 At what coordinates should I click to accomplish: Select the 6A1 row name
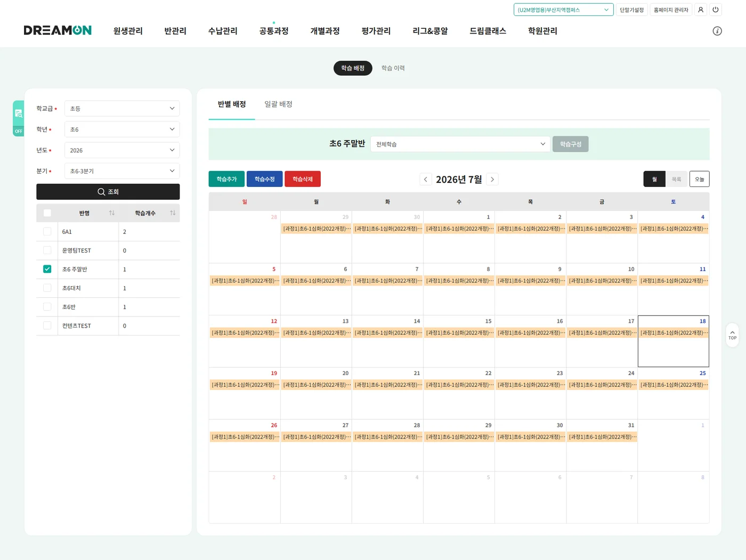coord(67,232)
